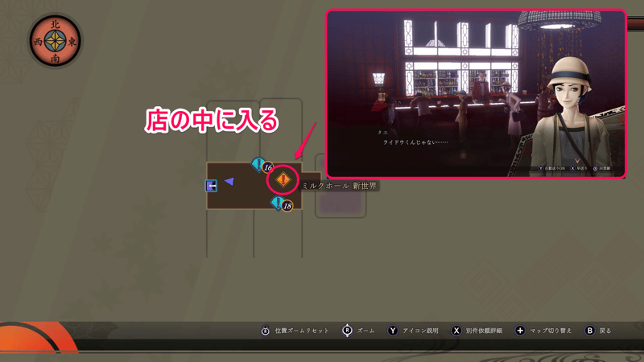Click the R-stick press icon for zoom reset
Screen dimensions: 644x362
[x=266, y=331]
